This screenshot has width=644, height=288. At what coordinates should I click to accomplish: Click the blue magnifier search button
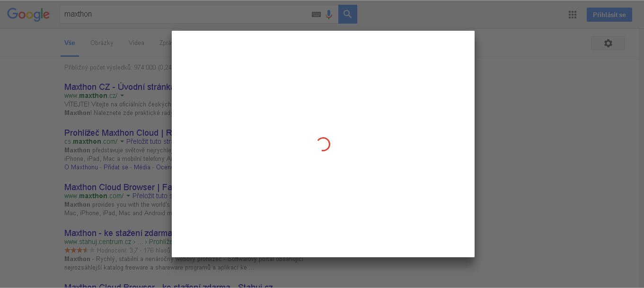pos(348,14)
